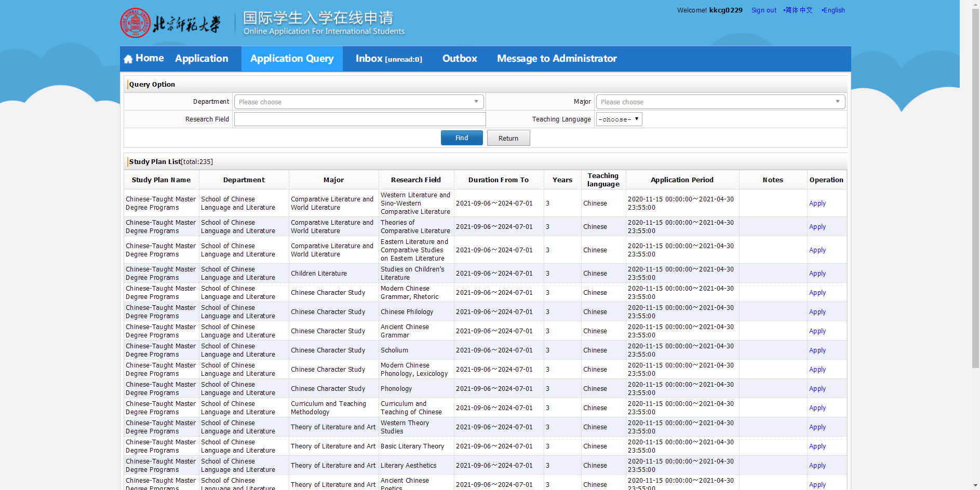Click the Study Plan List total:235 heading
The height and width of the screenshot is (490, 980).
171,162
